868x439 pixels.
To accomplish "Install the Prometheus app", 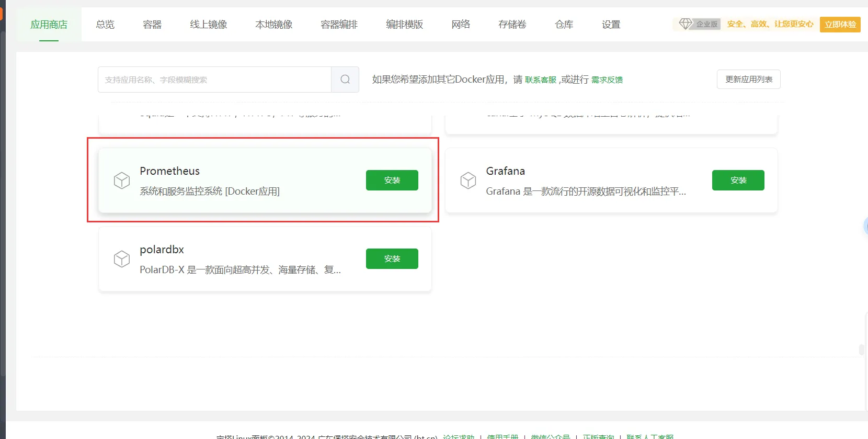I will coord(392,181).
